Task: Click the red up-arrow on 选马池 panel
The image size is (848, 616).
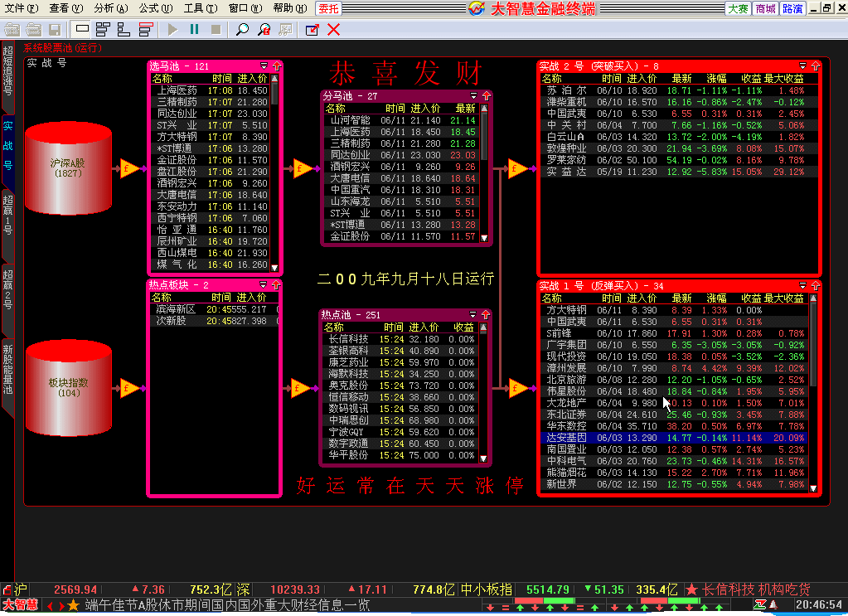Action: coord(276,66)
